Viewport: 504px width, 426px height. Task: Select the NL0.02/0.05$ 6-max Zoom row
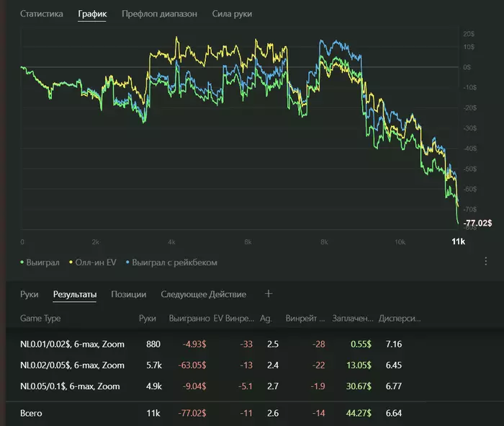click(x=72, y=365)
